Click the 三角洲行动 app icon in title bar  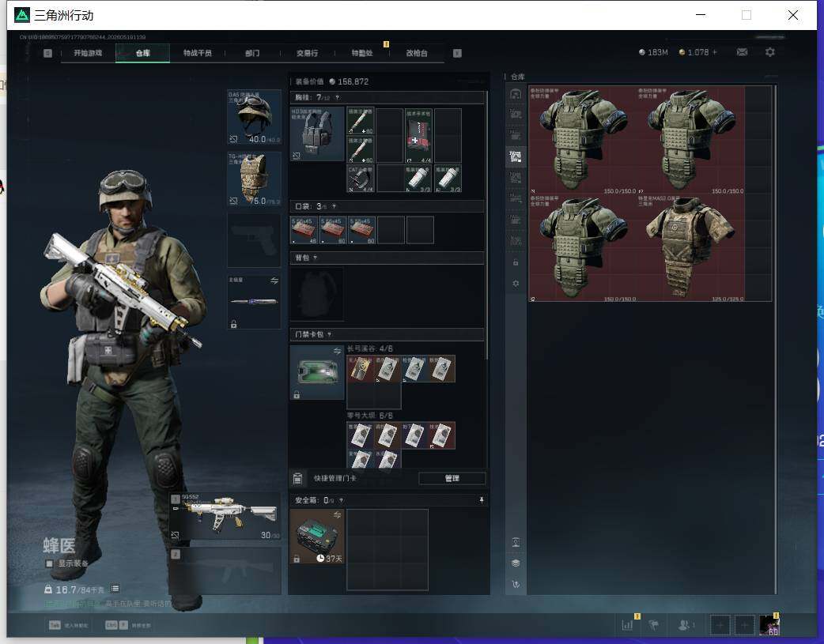[21, 15]
